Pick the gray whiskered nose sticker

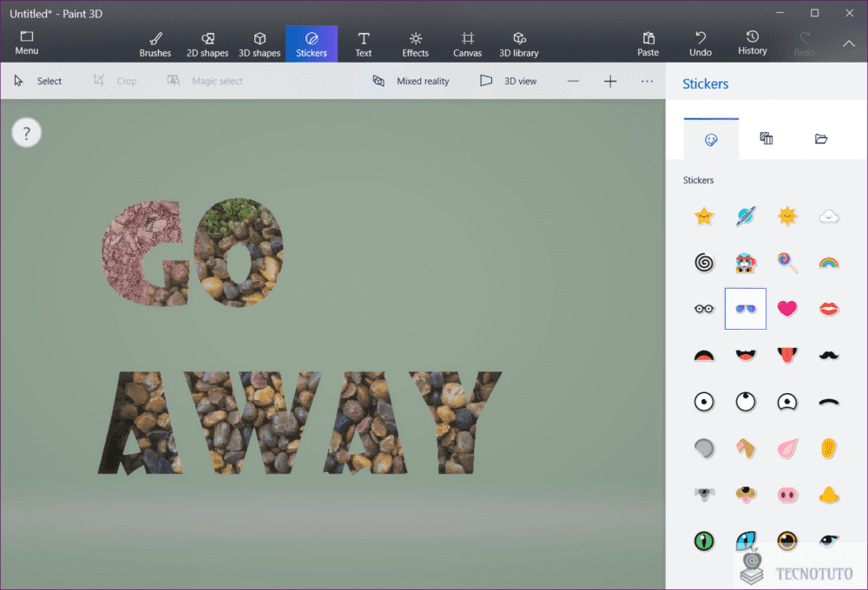coord(704,495)
